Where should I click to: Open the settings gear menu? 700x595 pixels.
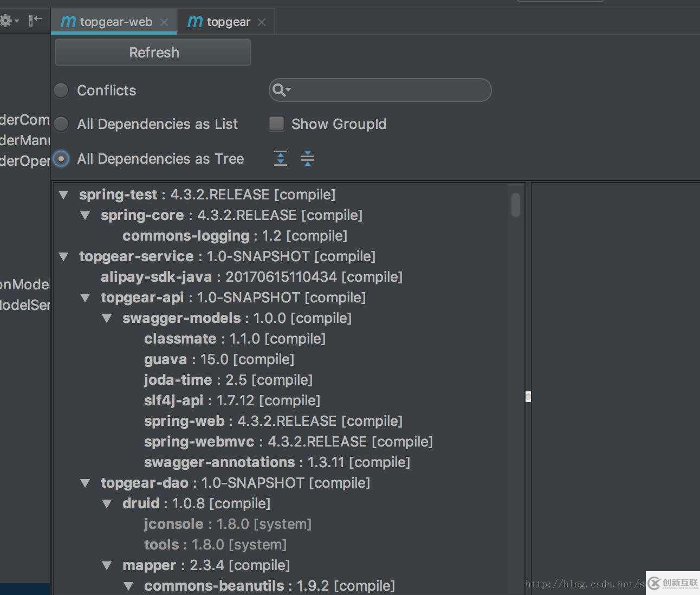pos(9,21)
